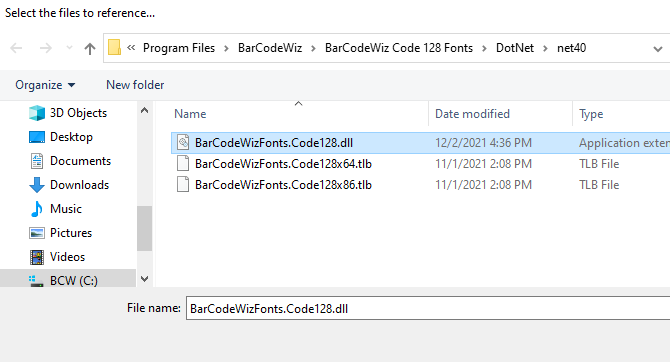Click the BarCodeWiz breadcrumb in address bar
The height and width of the screenshot is (362, 670).
270,48
